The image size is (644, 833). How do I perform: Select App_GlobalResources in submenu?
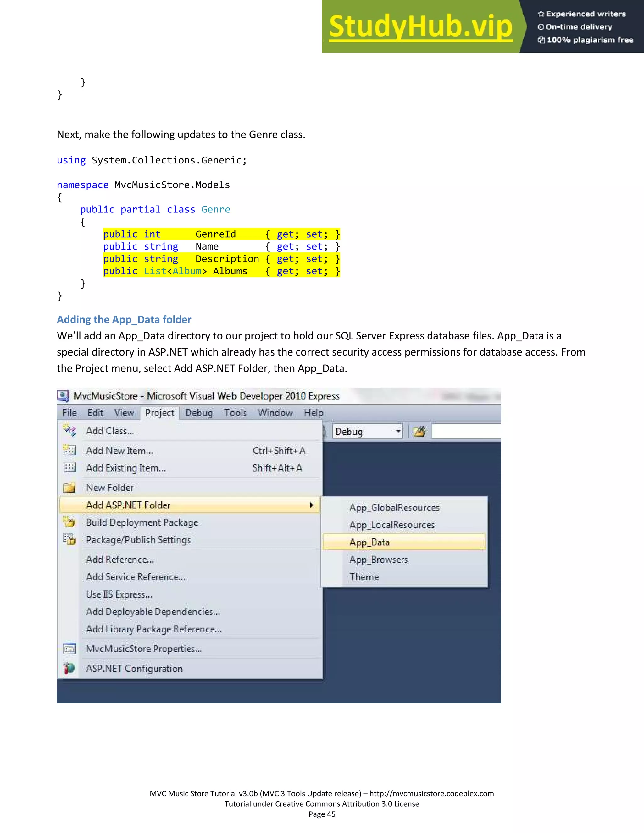pyautogui.click(x=404, y=507)
